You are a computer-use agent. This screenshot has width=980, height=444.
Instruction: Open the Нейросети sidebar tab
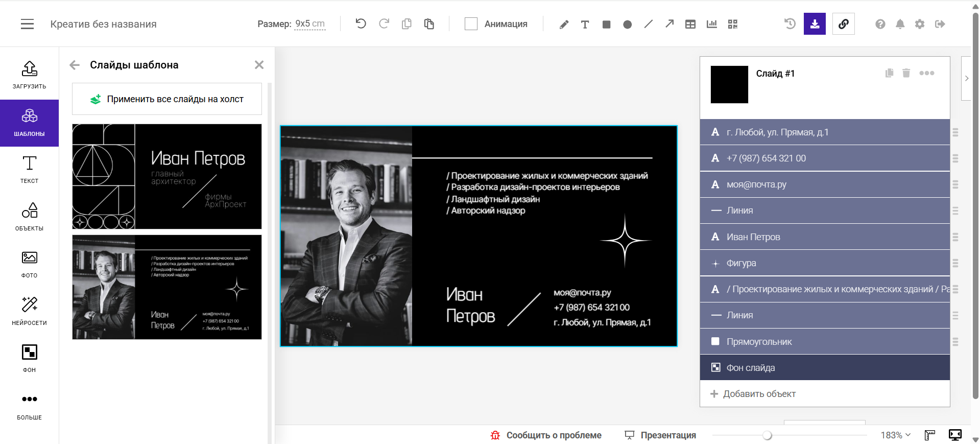29,311
